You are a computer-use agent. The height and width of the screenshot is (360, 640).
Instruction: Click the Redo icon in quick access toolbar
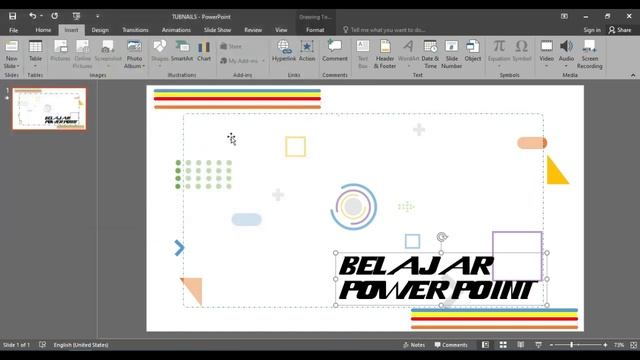click(54, 16)
